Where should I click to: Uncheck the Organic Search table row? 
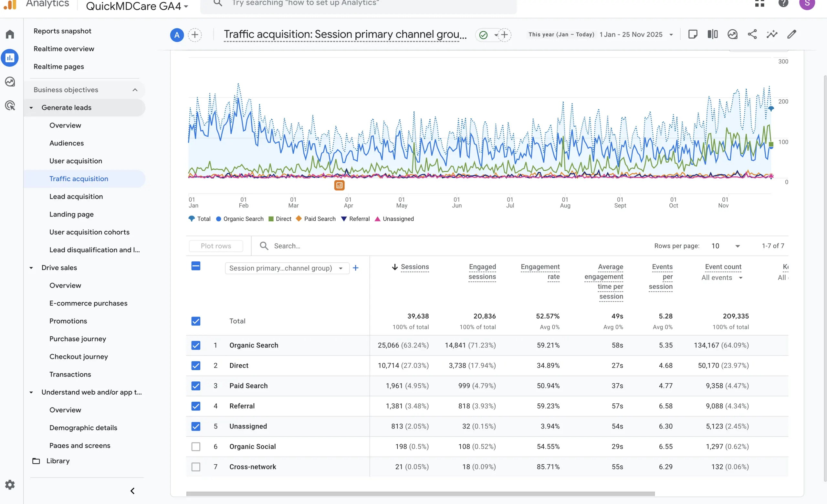pyautogui.click(x=196, y=345)
